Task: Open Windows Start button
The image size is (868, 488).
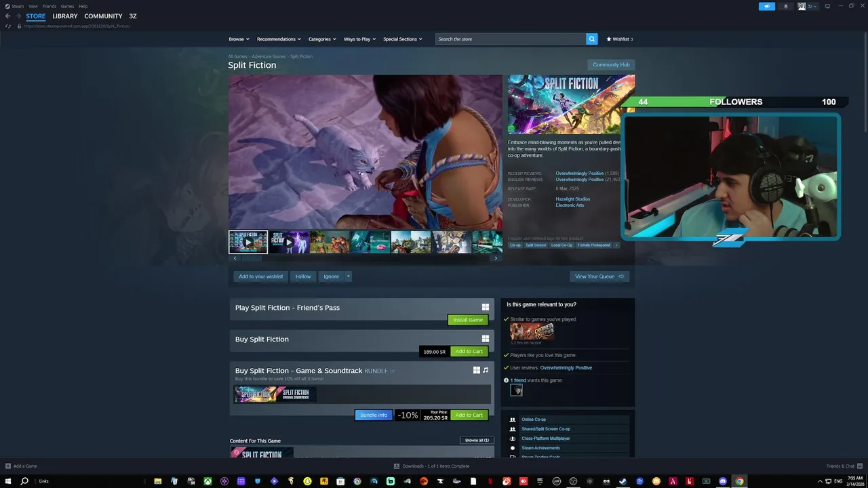Action: click(8, 481)
